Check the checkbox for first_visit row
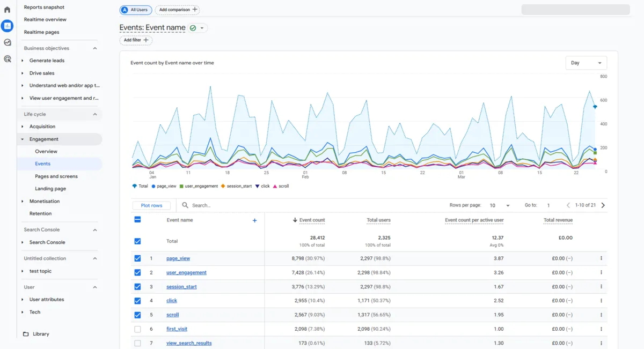Screen dimensions: 644x349 pyautogui.click(x=137, y=329)
